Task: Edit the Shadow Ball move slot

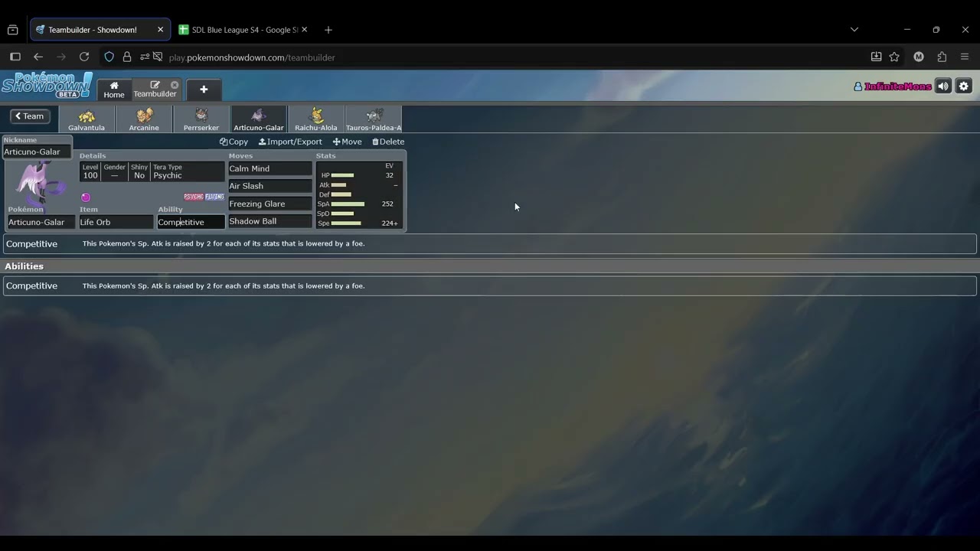Action: [270, 221]
